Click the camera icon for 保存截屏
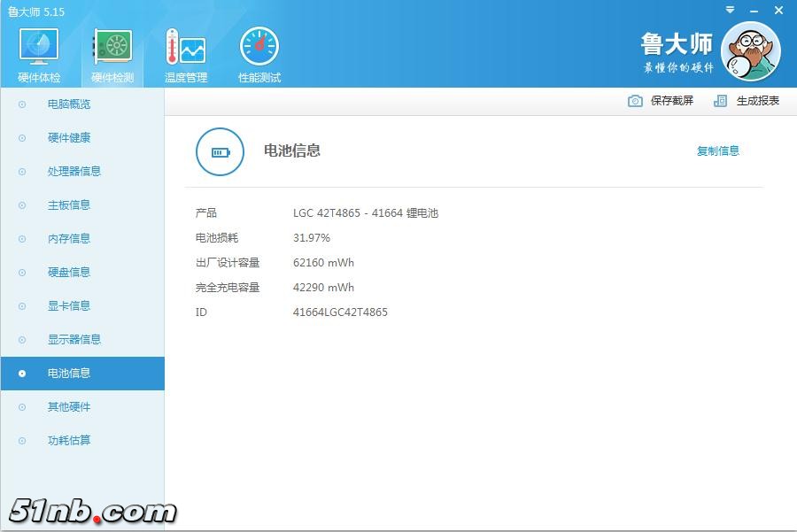This screenshot has height=532, width=797. pyautogui.click(x=635, y=101)
